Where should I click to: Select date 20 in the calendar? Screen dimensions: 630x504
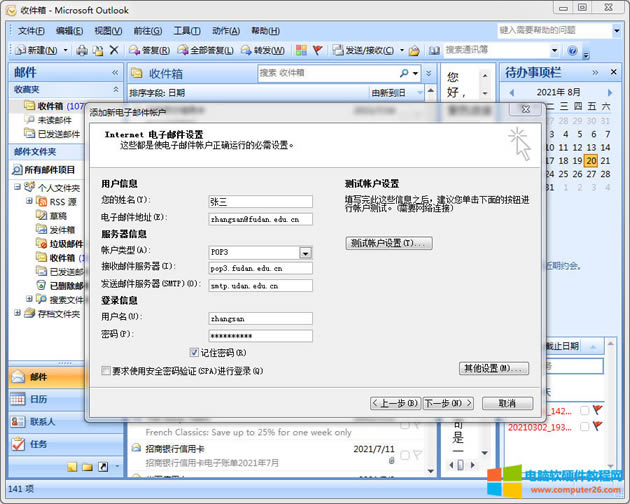591,161
